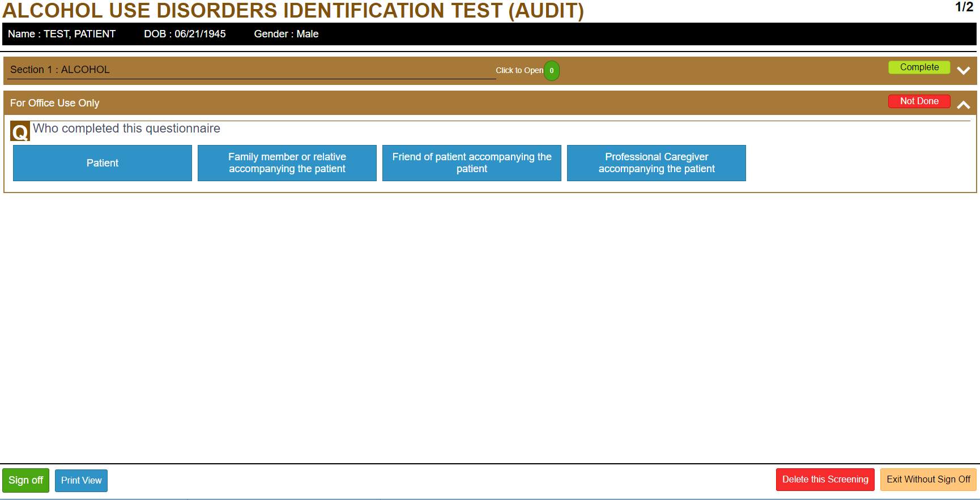Click the 1/2 page indicator
This screenshot has height=500, width=980.
964,7
